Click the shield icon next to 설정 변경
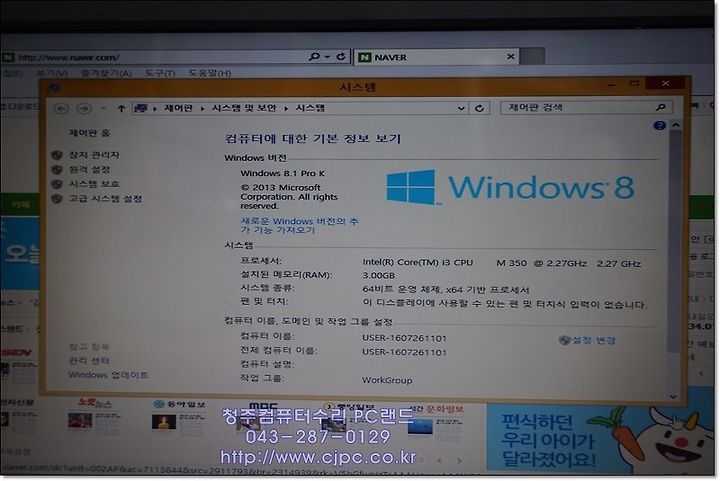Image resolution: width=720 pixels, height=481 pixels. 564,340
